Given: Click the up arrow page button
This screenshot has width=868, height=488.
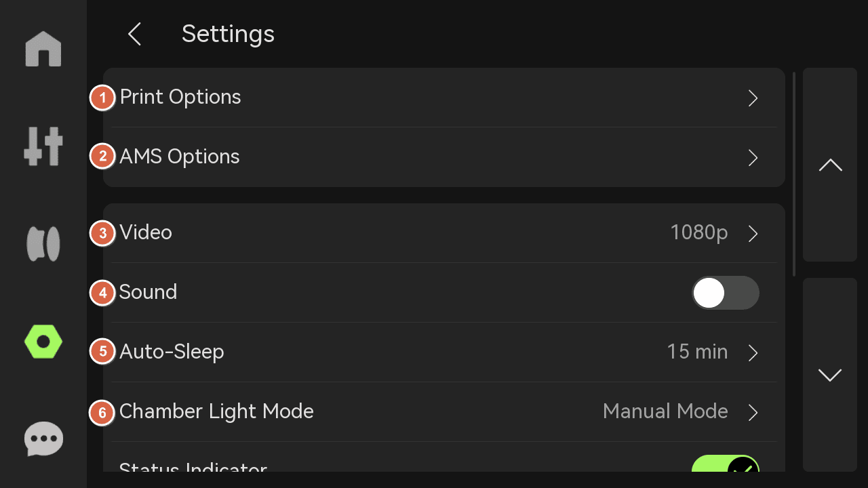Looking at the screenshot, I should pos(830,165).
